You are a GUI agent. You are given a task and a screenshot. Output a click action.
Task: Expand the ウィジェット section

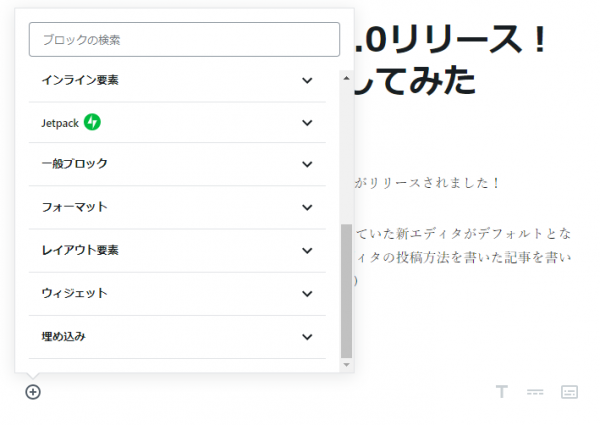(177, 294)
